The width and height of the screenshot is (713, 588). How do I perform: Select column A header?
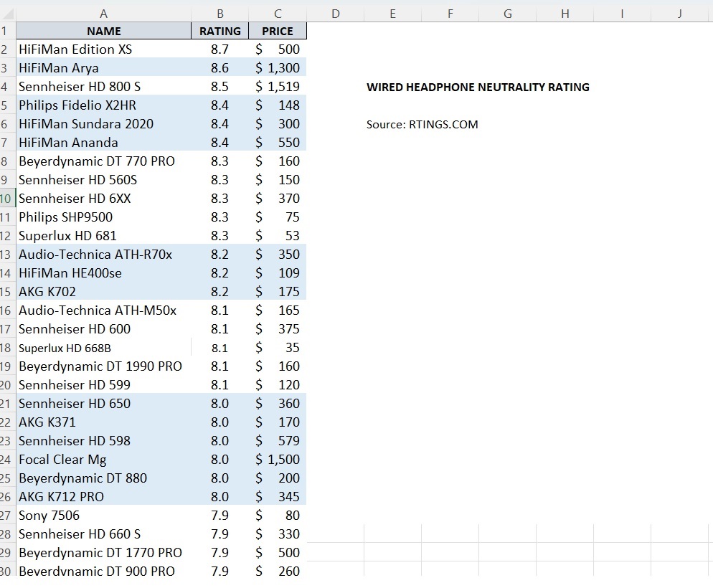coord(104,14)
